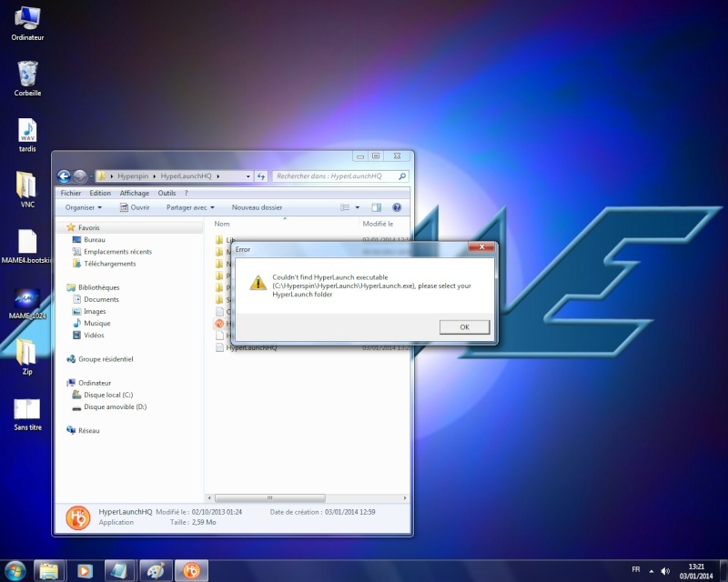Click Nouveau dossier button
Screen dimensions: 728x582
coord(257,207)
